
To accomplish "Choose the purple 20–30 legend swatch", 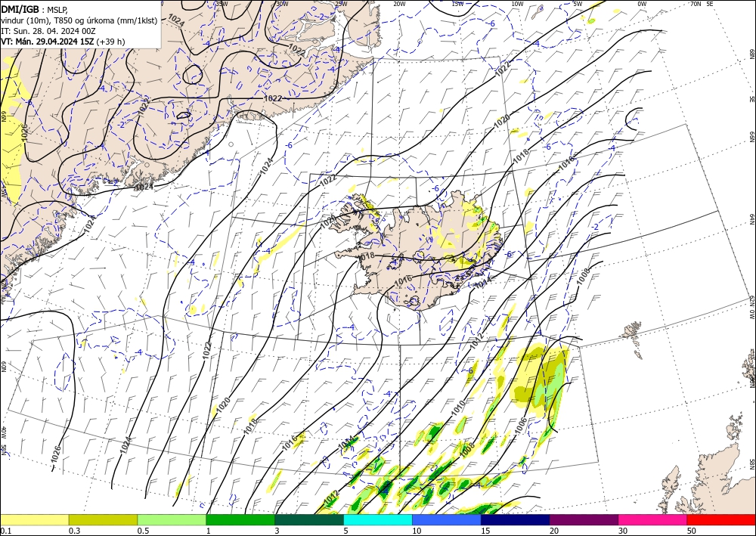I will pos(584,519).
